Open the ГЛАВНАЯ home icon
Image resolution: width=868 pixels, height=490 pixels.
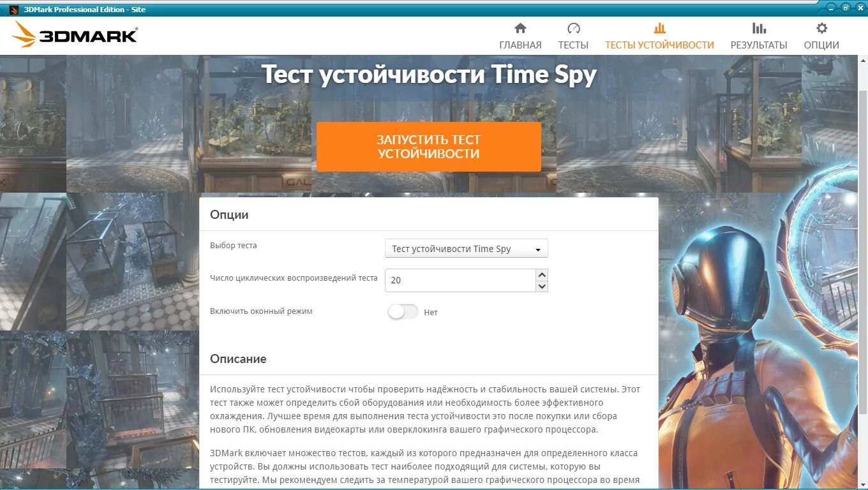point(520,28)
